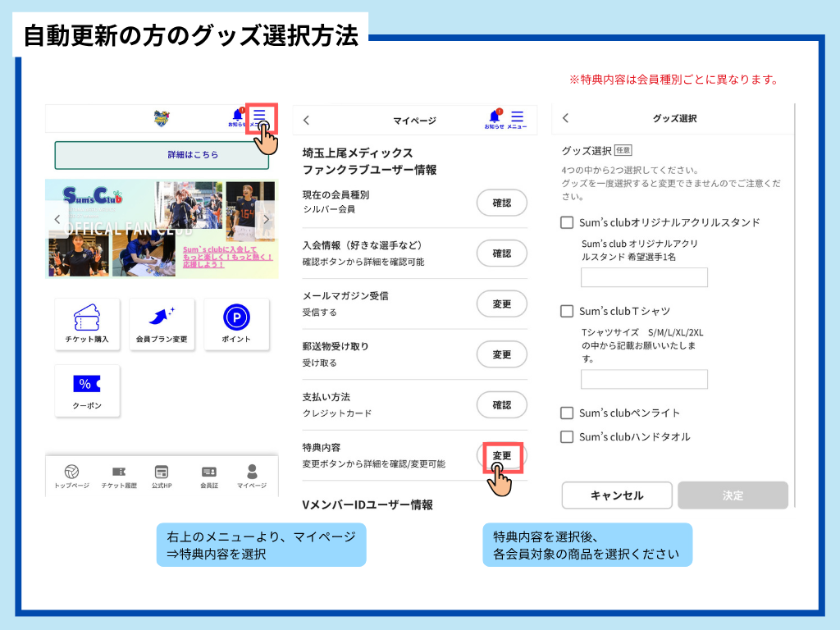Click 変更 for メールマガジン受信
Viewport: 840px width, 630px height.
(502, 304)
